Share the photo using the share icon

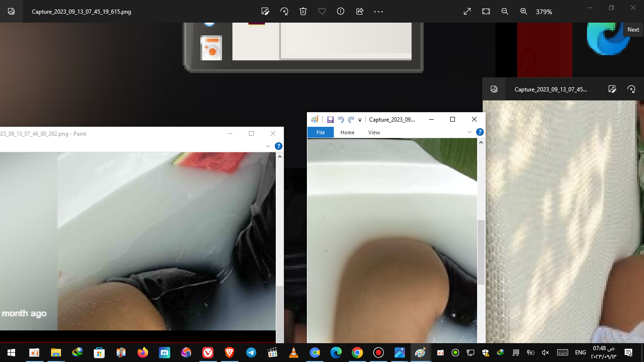pyautogui.click(x=360, y=11)
